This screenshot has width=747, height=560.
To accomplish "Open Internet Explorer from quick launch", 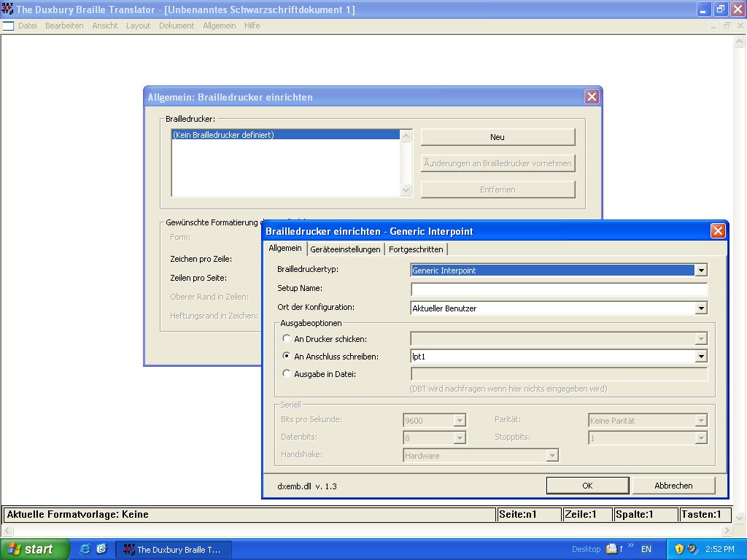I will coord(85,549).
